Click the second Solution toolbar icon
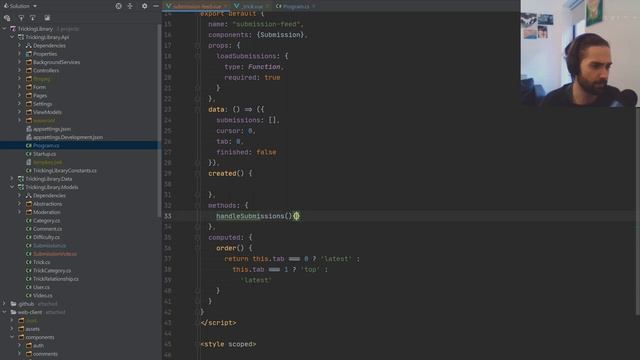Screen dimensions: 640x360 [x=21, y=18]
